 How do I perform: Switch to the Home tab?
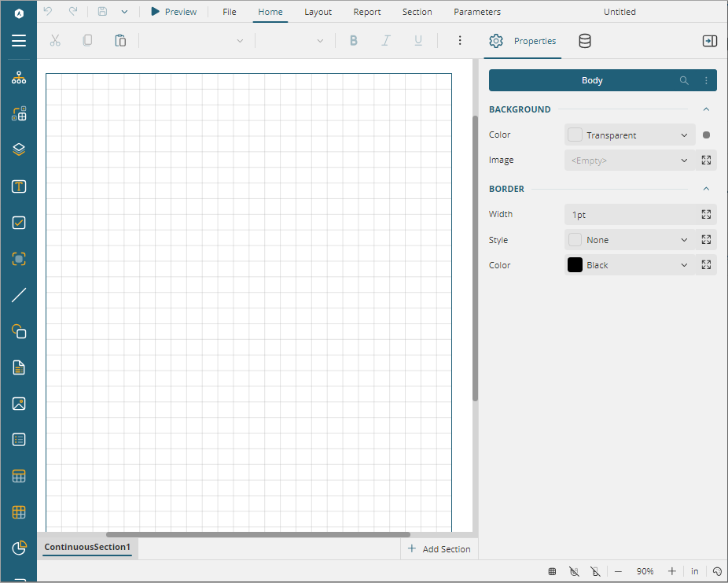pyautogui.click(x=270, y=12)
